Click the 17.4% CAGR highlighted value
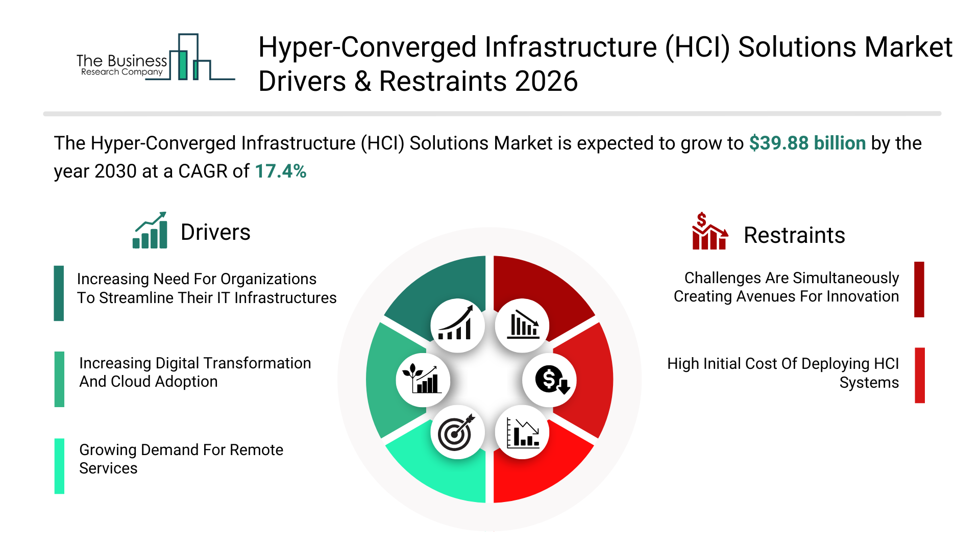Image resolution: width=980 pixels, height=551 pixels. pyautogui.click(x=280, y=171)
